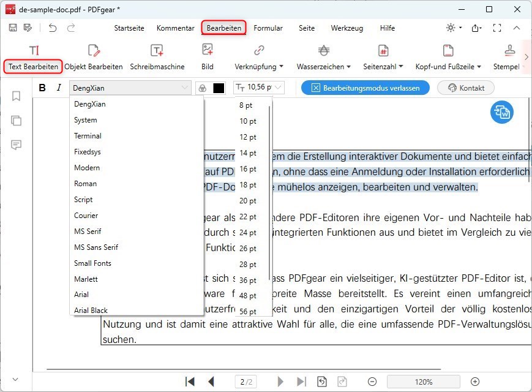Show more ribbon tools with the right chevron
The width and height of the screenshot is (532, 392).
[526, 57]
